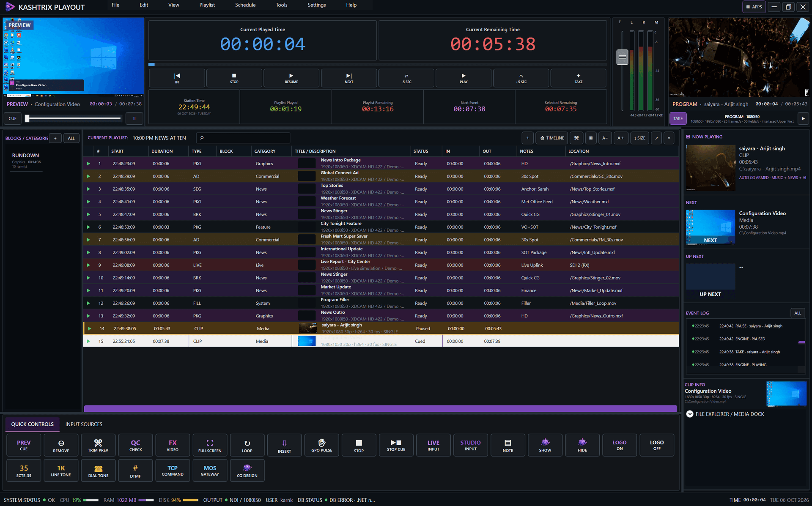Click the program panel play arrow

(x=803, y=118)
